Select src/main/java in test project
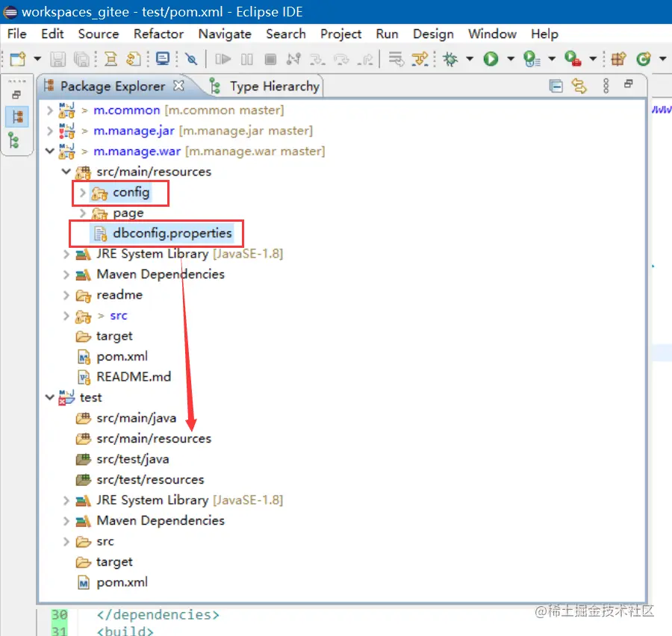The image size is (672, 636). (x=126, y=418)
